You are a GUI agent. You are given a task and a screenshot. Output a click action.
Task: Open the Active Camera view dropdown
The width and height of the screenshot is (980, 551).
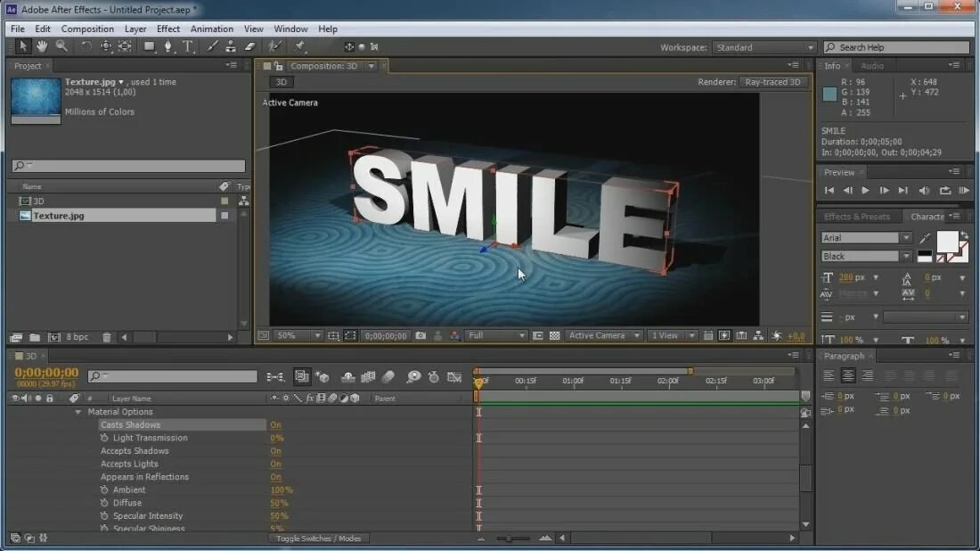pos(604,336)
